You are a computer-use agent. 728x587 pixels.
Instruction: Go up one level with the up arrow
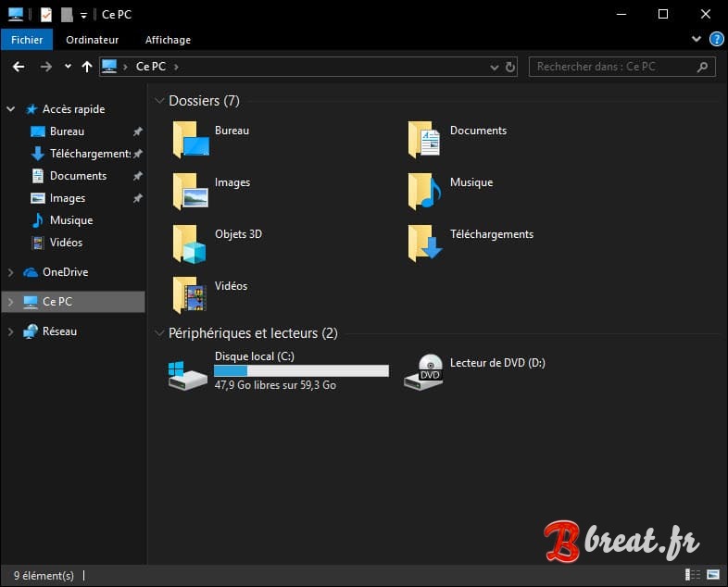point(87,67)
